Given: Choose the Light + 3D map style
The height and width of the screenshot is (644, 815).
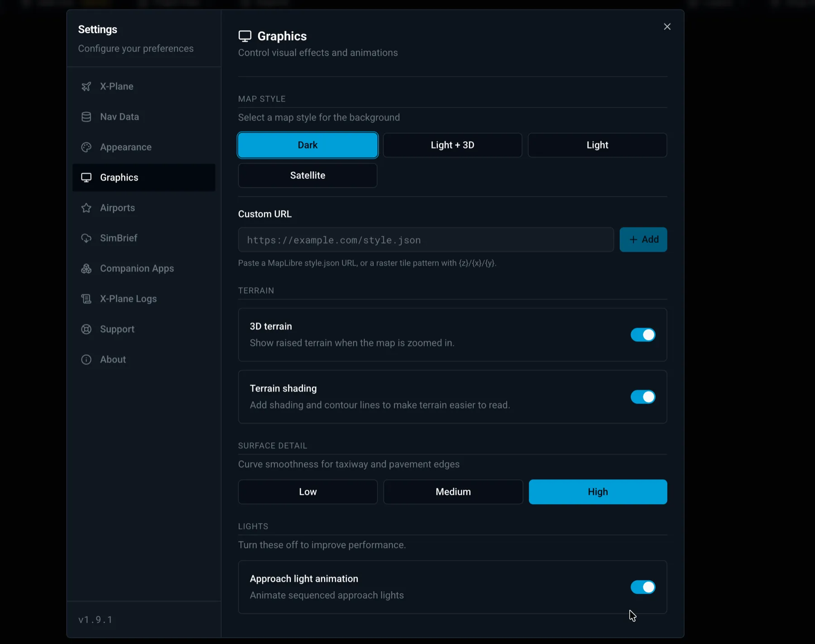Looking at the screenshot, I should [x=452, y=145].
